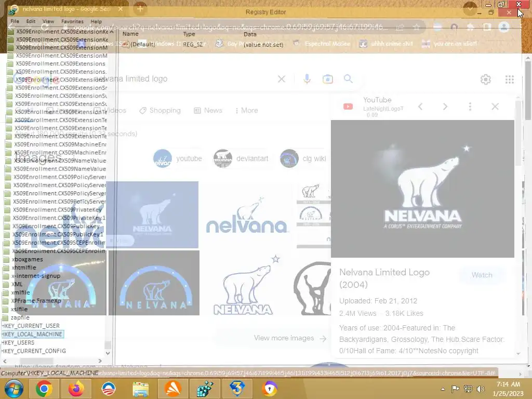532x399 pixels.
Task: Open Google Chrome from the taskbar
Action: 44,389
